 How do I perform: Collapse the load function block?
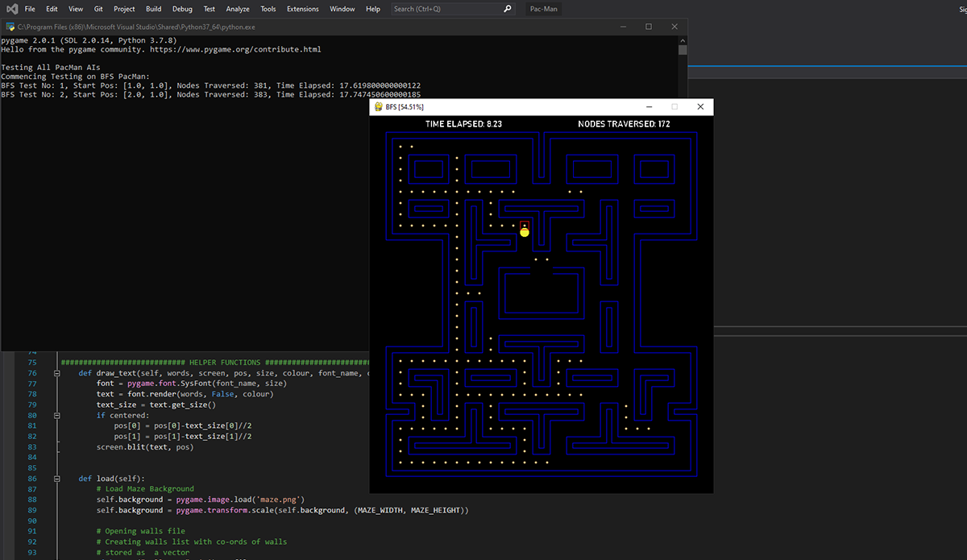point(56,479)
